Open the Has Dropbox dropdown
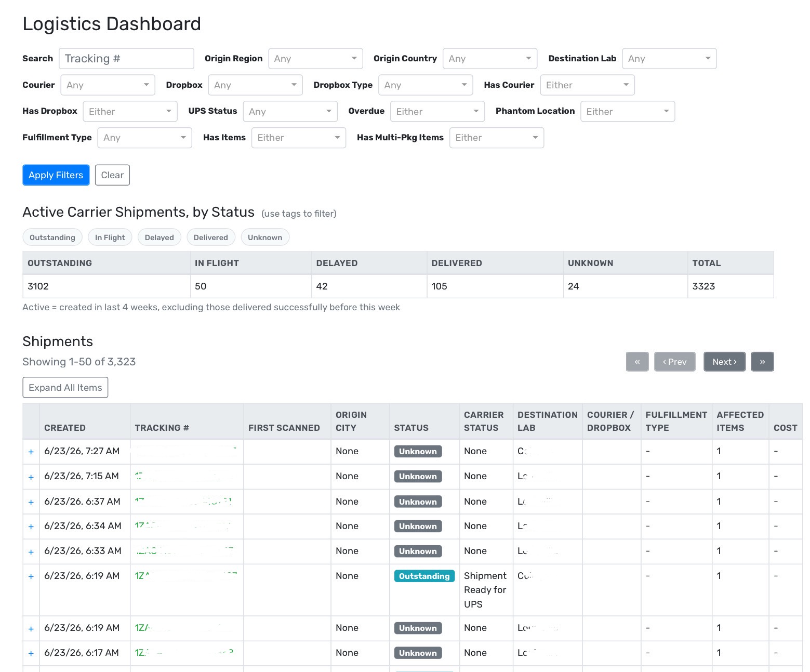The image size is (810, 672). [130, 112]
